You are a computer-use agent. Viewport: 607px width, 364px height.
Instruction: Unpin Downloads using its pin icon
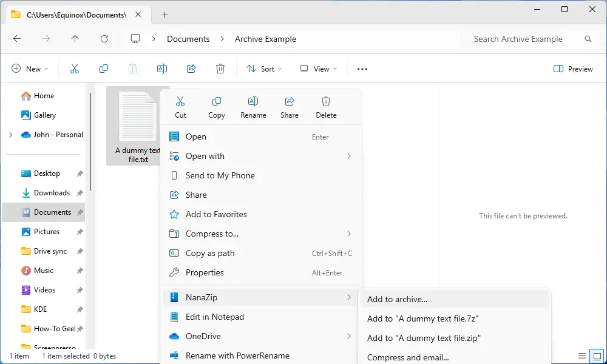(80, 193)
